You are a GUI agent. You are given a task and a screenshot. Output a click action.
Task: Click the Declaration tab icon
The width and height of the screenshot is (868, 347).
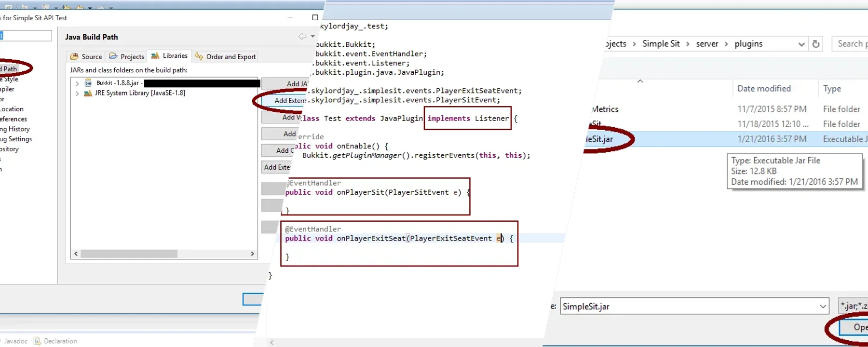37,341
